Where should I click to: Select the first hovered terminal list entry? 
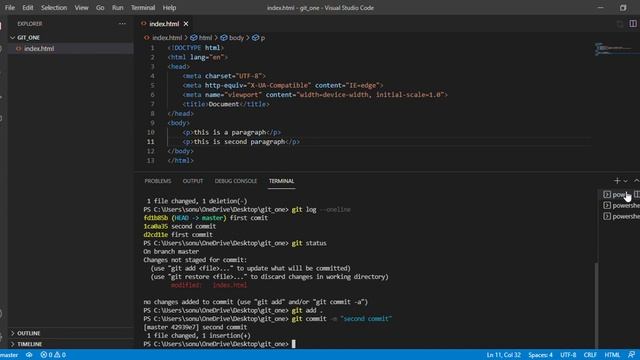[x=617, y=195]
